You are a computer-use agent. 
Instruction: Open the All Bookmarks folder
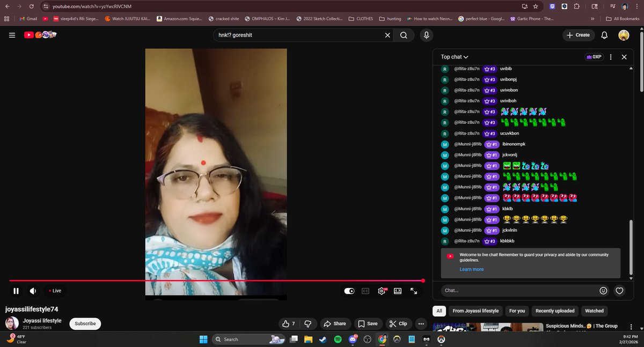[x=622, y=18]
